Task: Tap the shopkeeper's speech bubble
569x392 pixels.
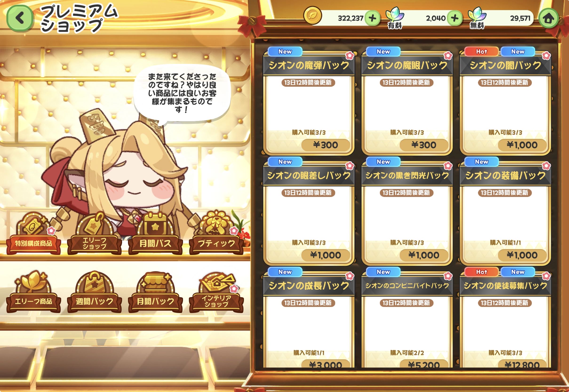Action: pyautogui.click(x=182, y=93)
